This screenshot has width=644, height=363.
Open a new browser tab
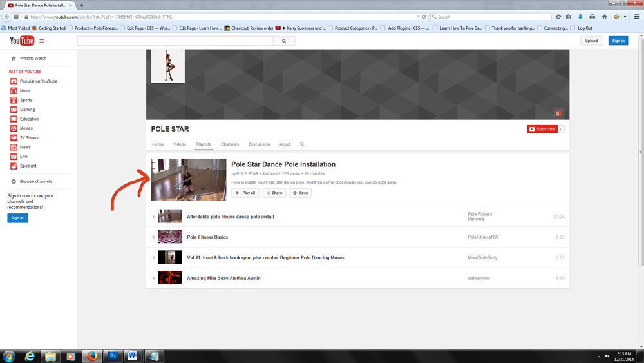point(81,5)
